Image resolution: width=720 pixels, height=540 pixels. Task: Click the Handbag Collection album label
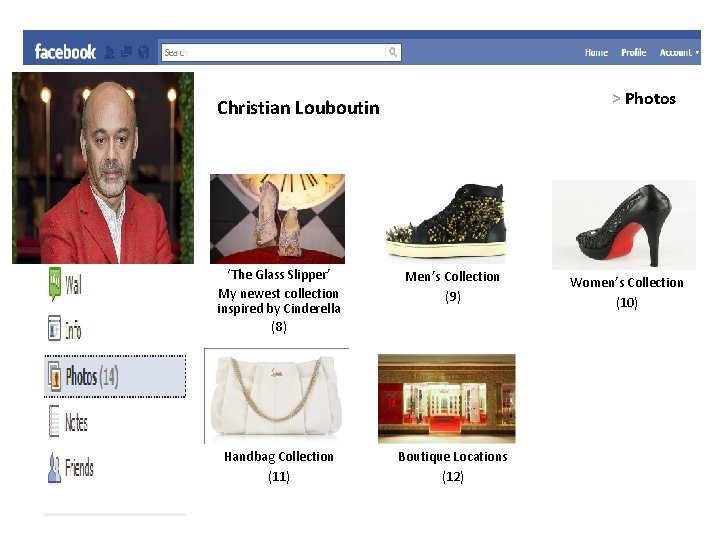pos(279,457)
